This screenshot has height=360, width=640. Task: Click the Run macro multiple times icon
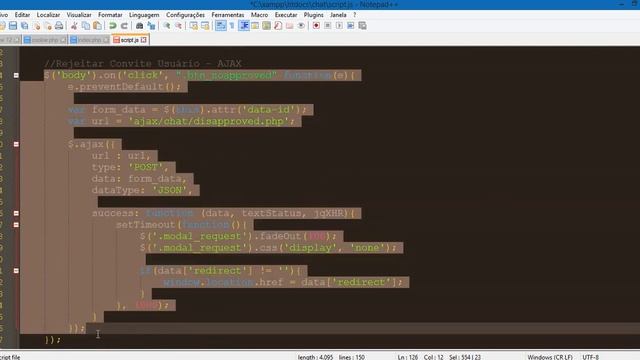point(350,26)
